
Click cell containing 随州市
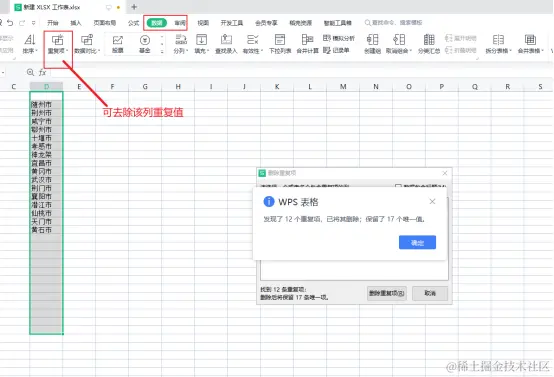[46, 105]
